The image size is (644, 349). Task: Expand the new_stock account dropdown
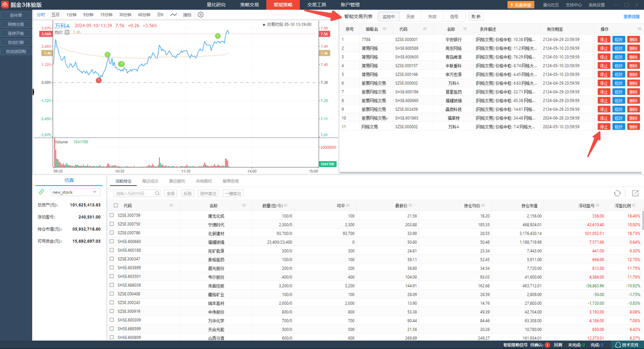point(94,192)
